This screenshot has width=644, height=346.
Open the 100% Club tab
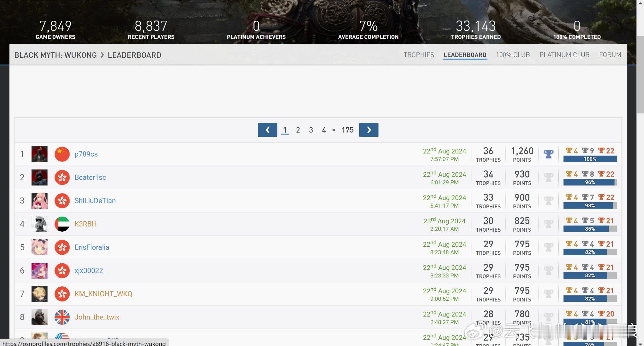point(513,55)
